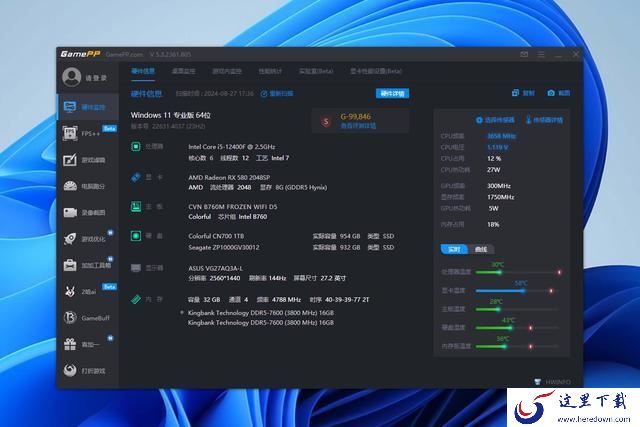This screenshot has width=640, height=427.
Task: Click the GamePP logo
Action: point(80,54)
